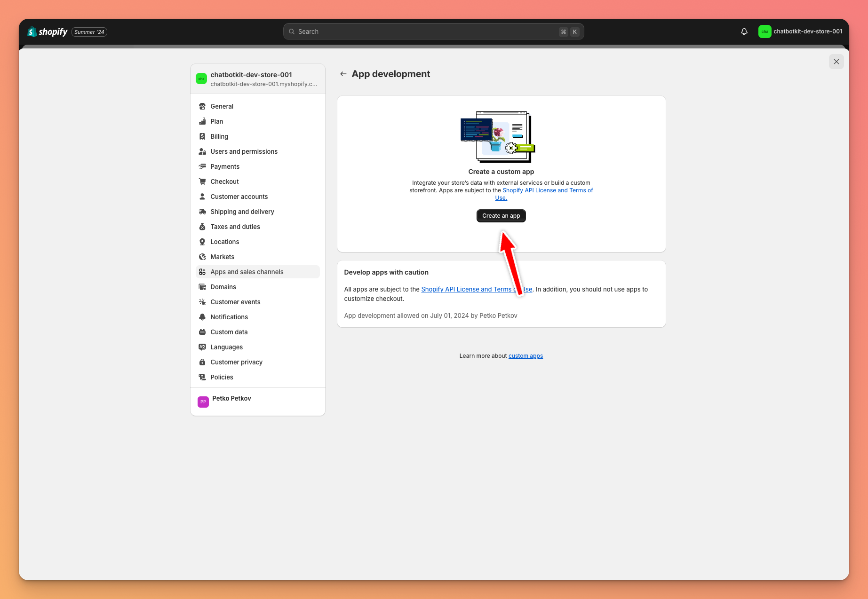The image size is (868, 599).
Task: Click the Billing dollar icon in sidebar
Action: pos(202,136)
